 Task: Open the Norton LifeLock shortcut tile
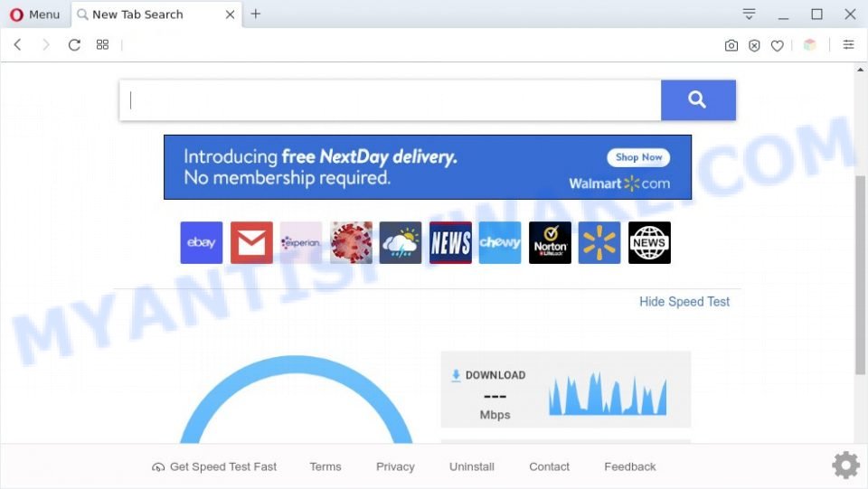(550, 243)
